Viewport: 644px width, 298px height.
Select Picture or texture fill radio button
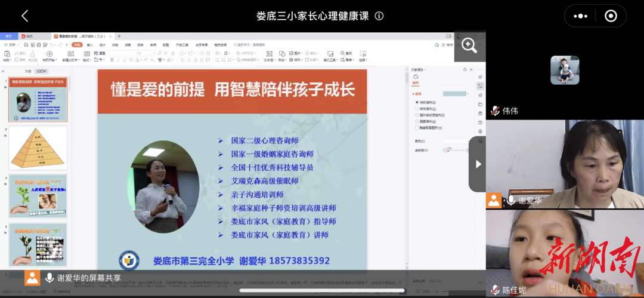pos(417,115)
